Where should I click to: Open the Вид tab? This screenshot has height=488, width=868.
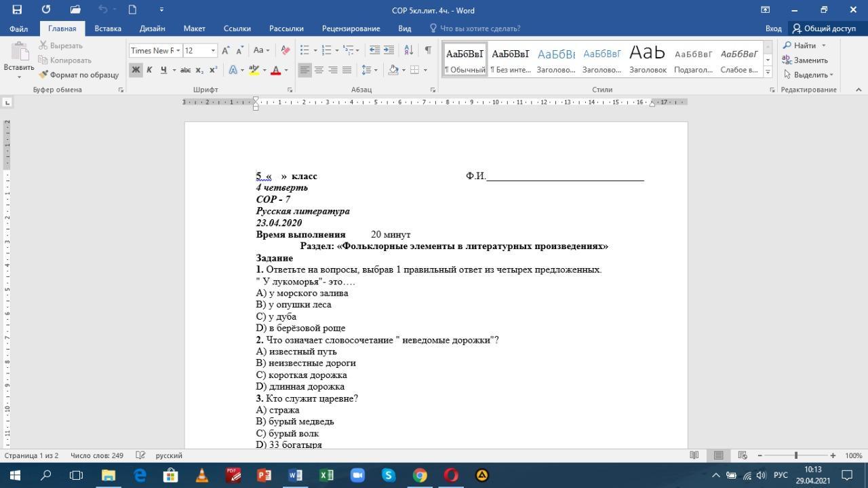[x=405, y=29]
